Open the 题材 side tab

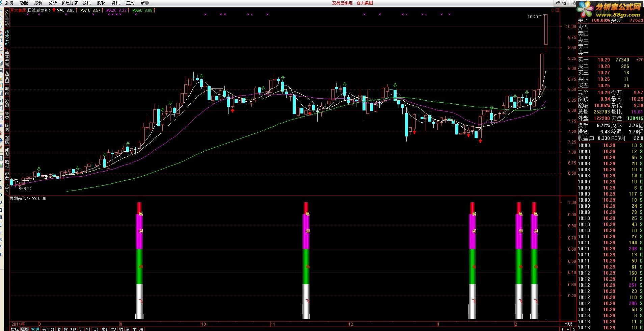pos(6,164)
